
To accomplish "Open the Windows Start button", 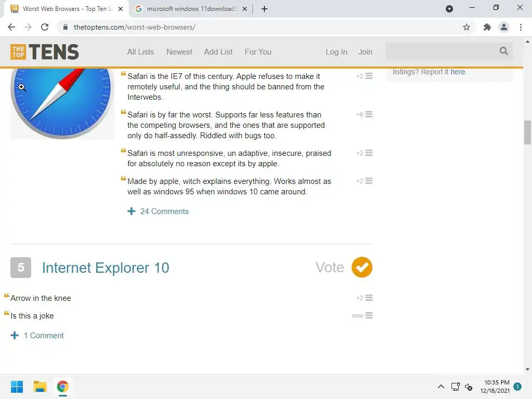I will pos(17,387).
